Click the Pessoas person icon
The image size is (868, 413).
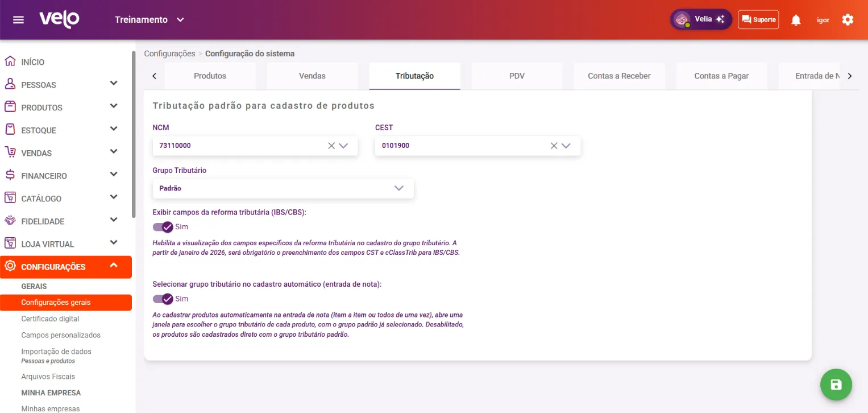click(x=10, y=84)
